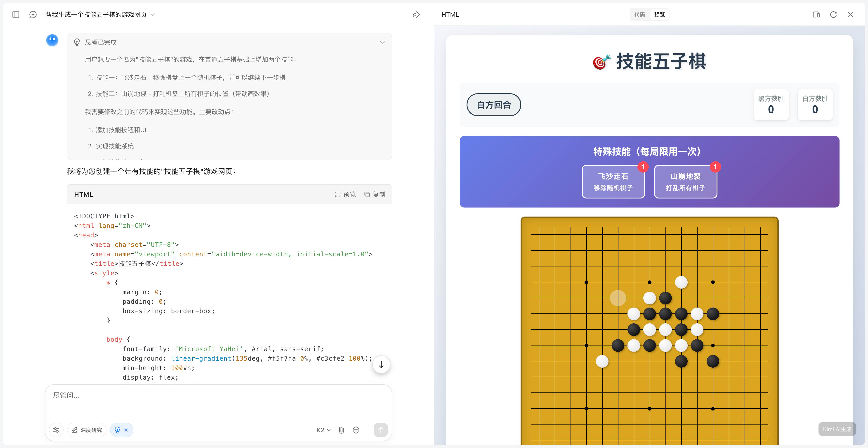Toggle the 深度研究 research mode
Viewport: 868px width, 448px height.
[87, 430]
